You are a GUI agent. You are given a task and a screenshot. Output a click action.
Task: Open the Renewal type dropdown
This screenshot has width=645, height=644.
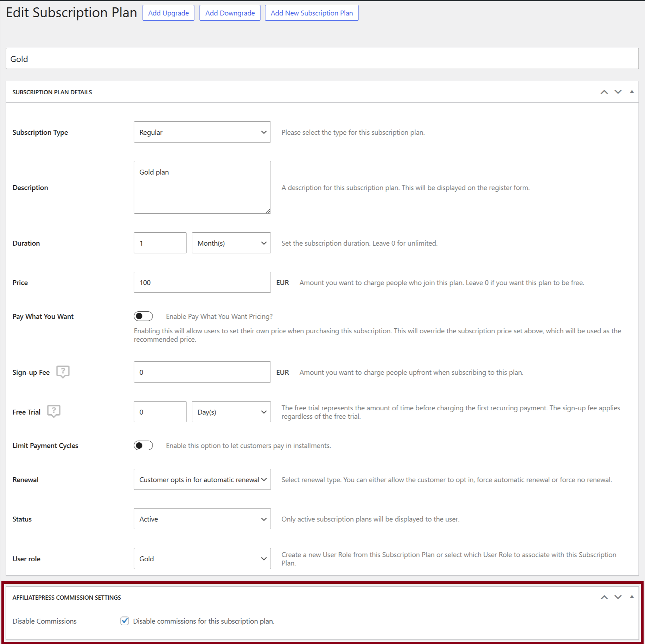202,480
